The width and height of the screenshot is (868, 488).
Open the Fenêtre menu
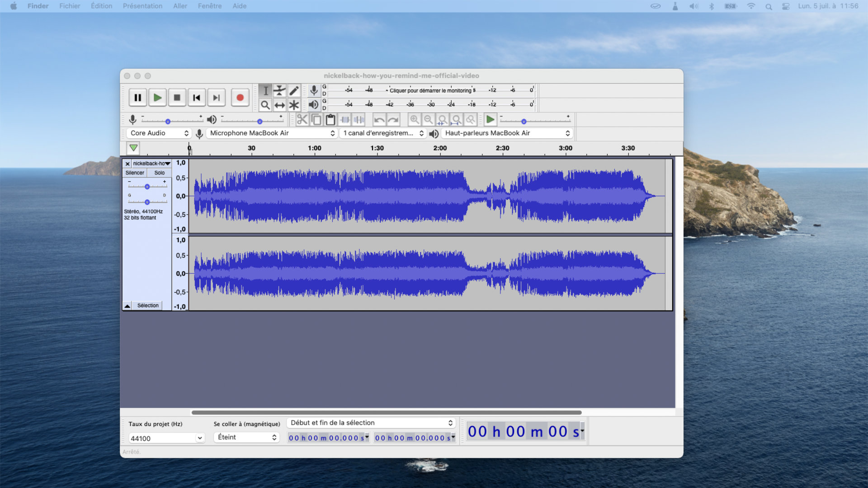(210, 6)
